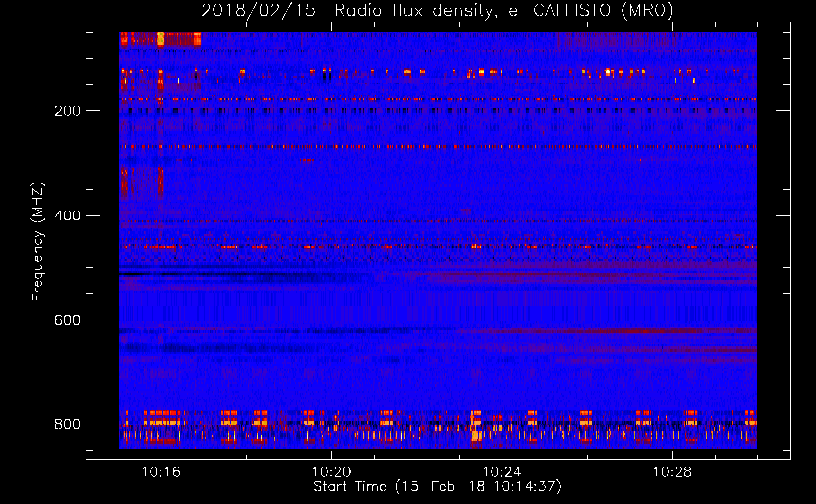Click the 800 frequency tick label

coord(68,424)
